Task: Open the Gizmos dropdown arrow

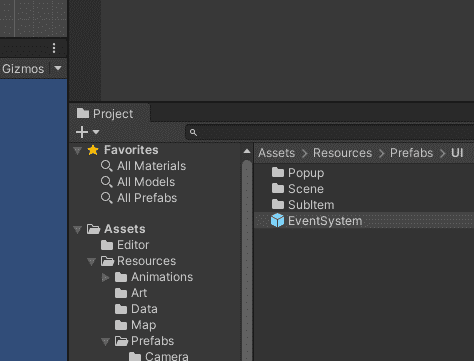Action: point(58,68)
